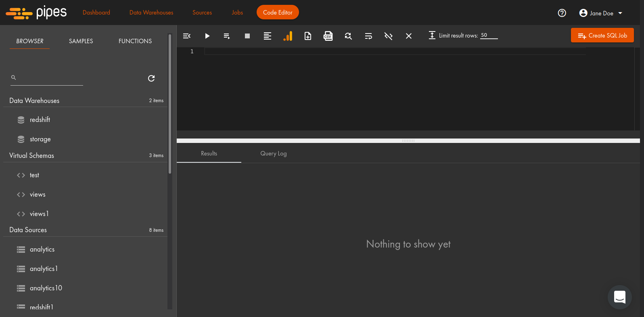Expand the redshift data warehouse
Image resolution: width=644 pixels, height=317 pixels.
[40, 120]
